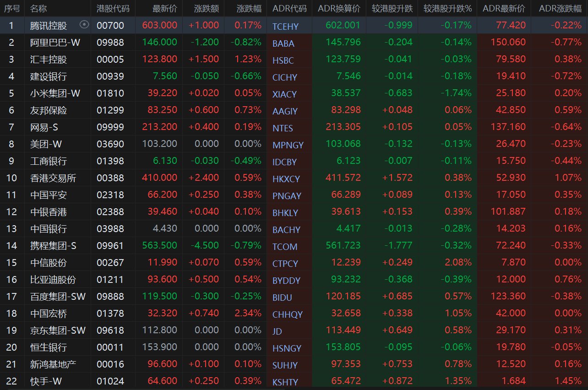Viewport: 588px width, 390px height.
Task: Sort by the 较港股升跌% column header
Action: (x=447, y=8)
